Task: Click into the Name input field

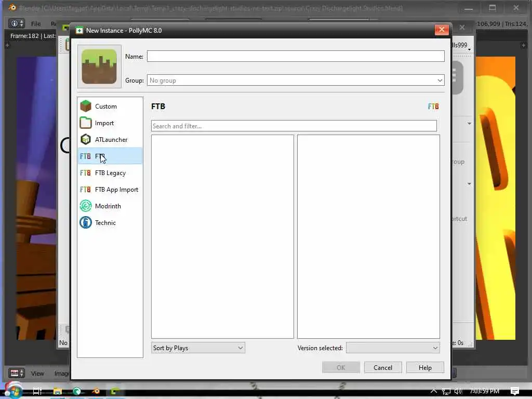Action: pyautogui.click(x=296, y=56)
